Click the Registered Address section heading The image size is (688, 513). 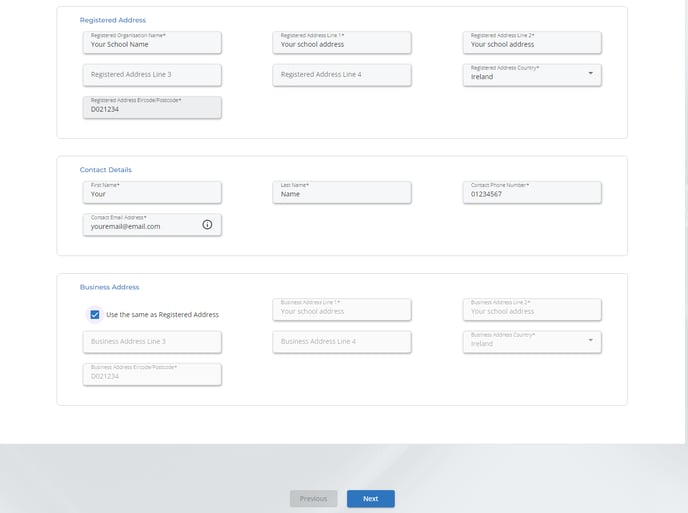[x=113, y=20]
